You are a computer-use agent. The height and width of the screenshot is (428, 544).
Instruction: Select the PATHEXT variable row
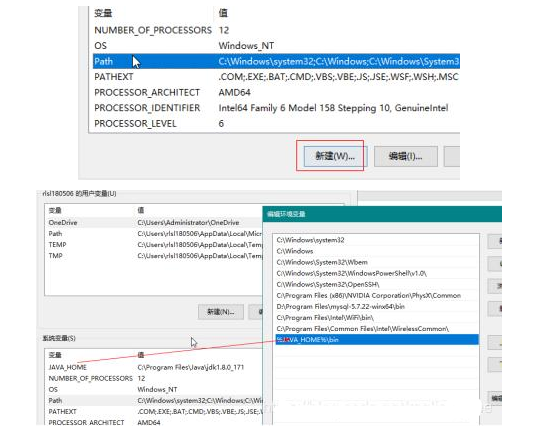coord(276,77)
